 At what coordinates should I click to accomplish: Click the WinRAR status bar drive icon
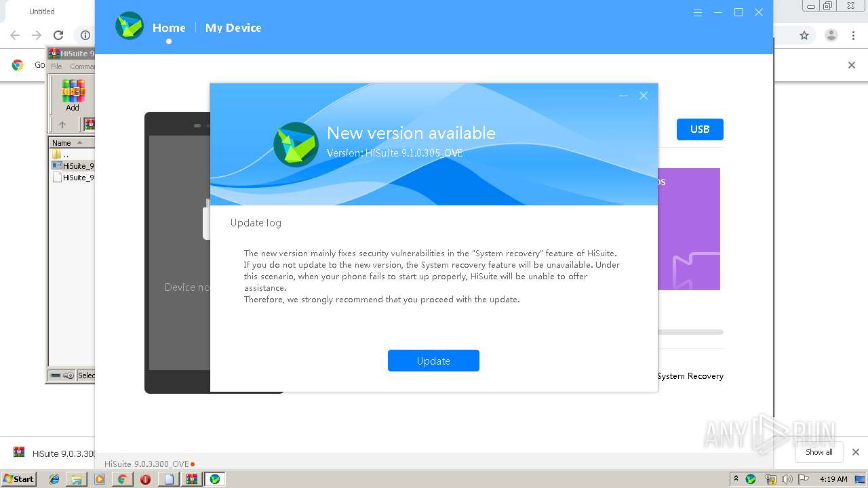(x=56, y=375)
